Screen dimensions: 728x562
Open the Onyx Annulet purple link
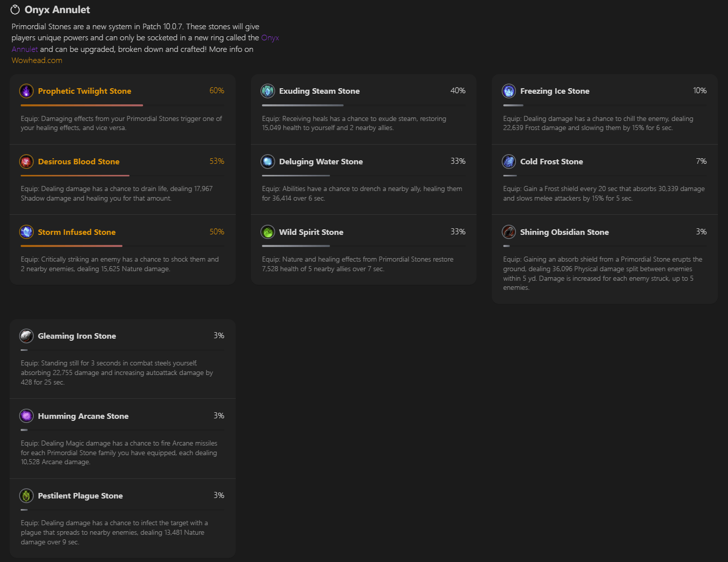click(270, 38)
